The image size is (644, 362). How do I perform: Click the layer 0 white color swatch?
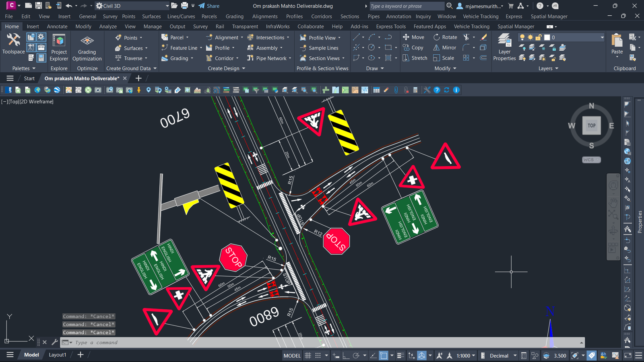click(547, 37)
